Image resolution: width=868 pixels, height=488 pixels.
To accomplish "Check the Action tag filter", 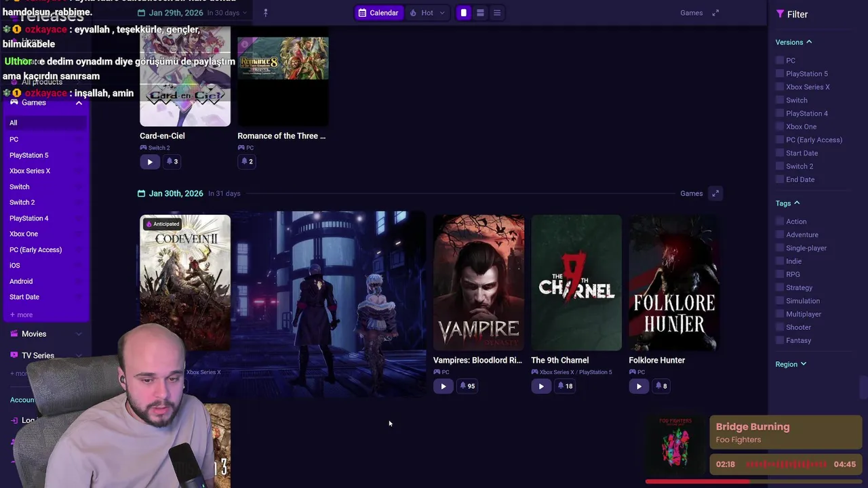I will point(780,222).
